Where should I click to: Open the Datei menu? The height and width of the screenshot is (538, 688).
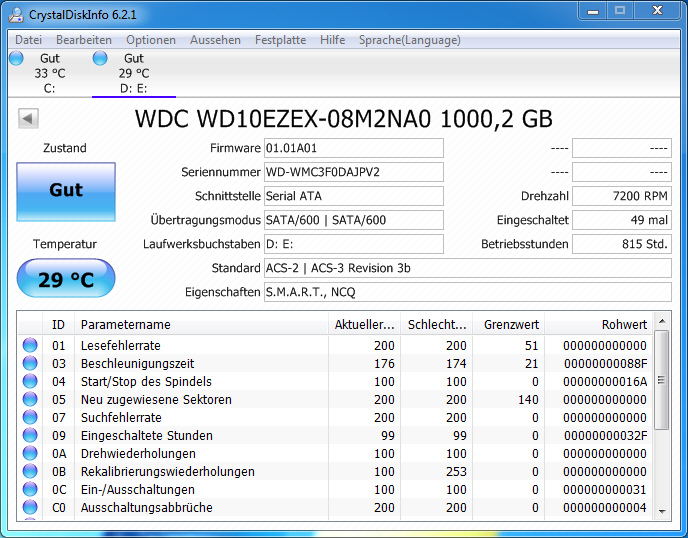click(x=29, y=40)
